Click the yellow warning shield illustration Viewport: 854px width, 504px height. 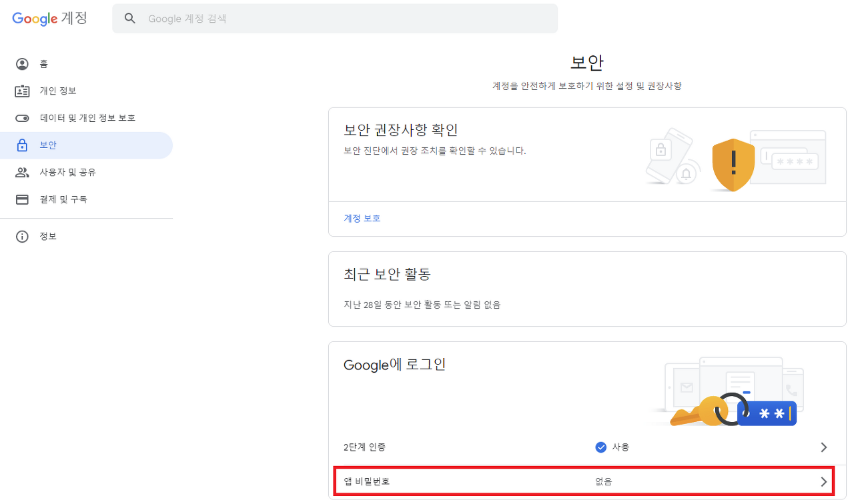(733, 165)
